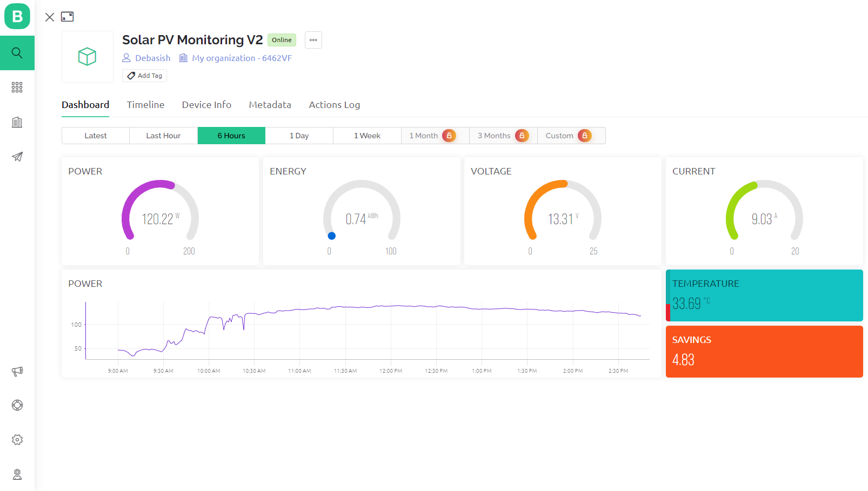Image resolution: width=868 pixels, height=491 pixels.
Task: Open the organizations icon in the sidebar
Action: tap(17, 122)
